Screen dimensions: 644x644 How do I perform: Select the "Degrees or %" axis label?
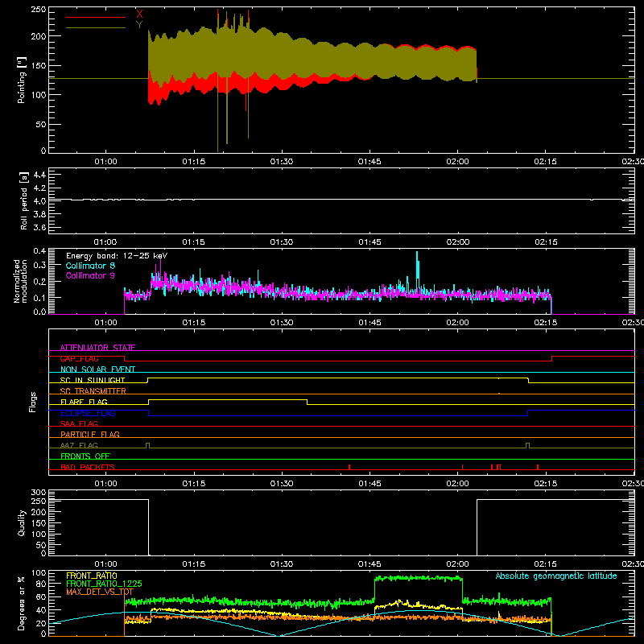[x=22, y=603]
